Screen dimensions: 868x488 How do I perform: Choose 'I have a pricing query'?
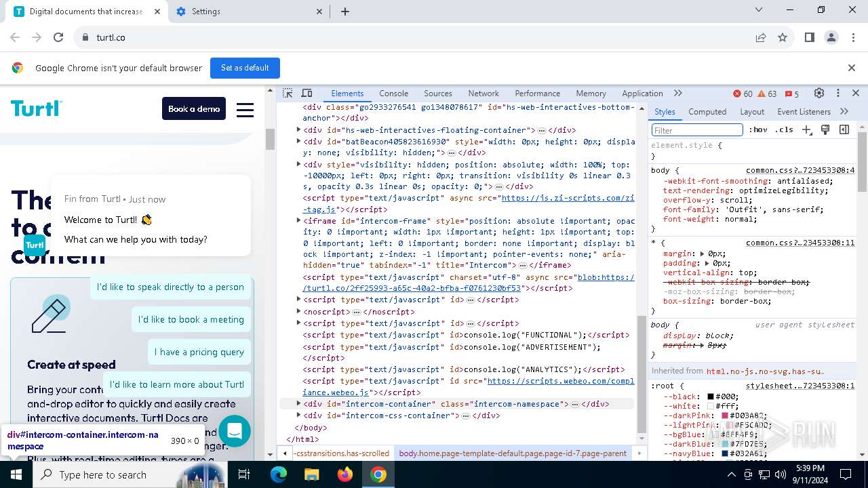point(199,352)
